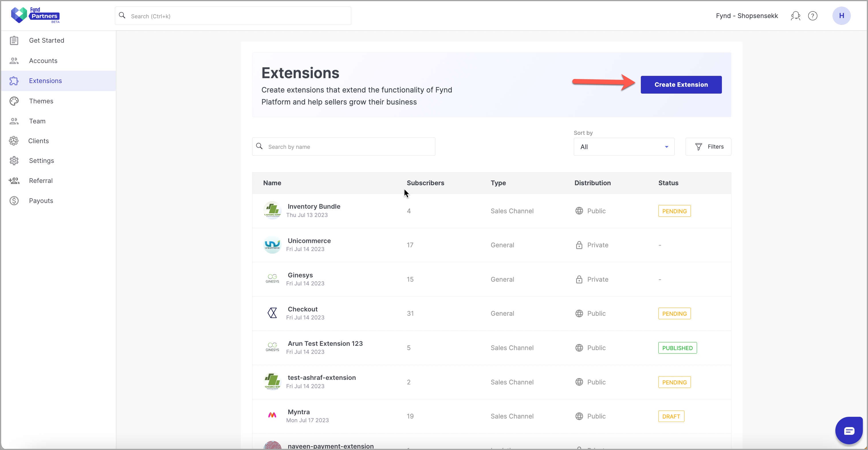Click the Create Extension button

pos(681,84)
